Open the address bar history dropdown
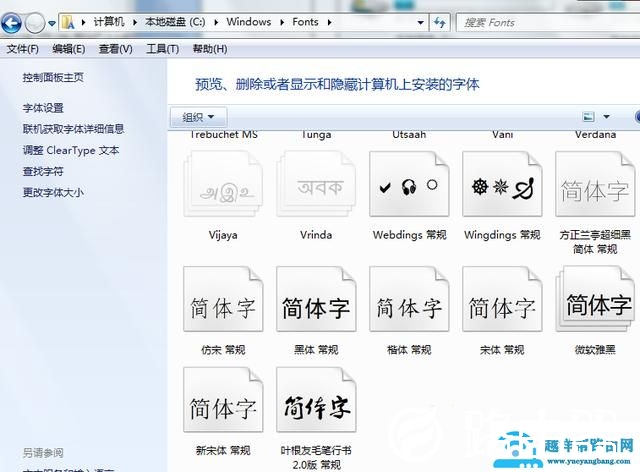 [420, 22]
